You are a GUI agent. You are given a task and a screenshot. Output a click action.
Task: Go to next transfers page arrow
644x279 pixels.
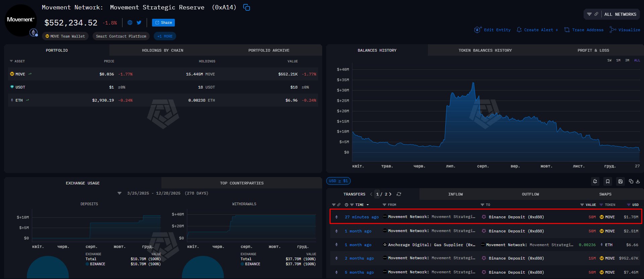pyautogui.click(x=390, y=194)
